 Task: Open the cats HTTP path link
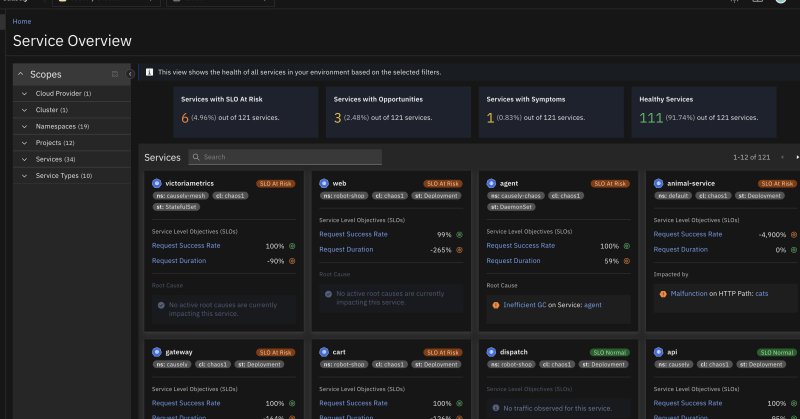762,293
